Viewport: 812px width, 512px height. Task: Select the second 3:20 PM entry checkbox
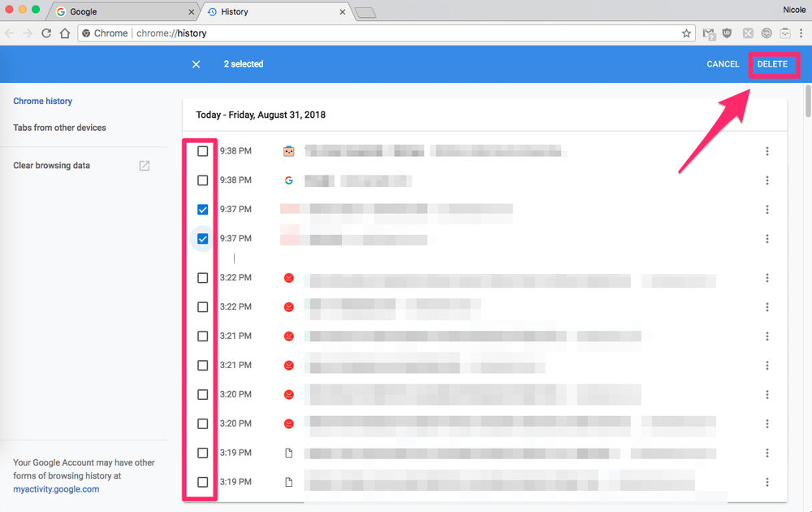pos(202,424)
